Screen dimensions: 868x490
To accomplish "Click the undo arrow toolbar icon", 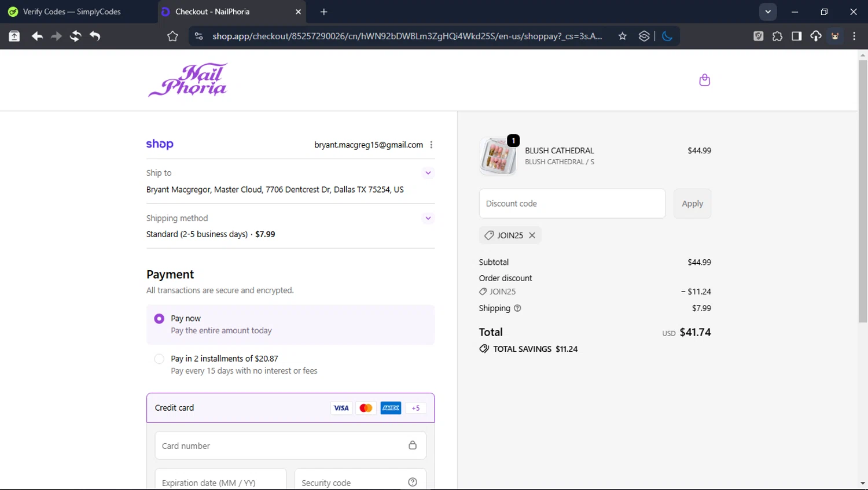I will pos(95,36).
